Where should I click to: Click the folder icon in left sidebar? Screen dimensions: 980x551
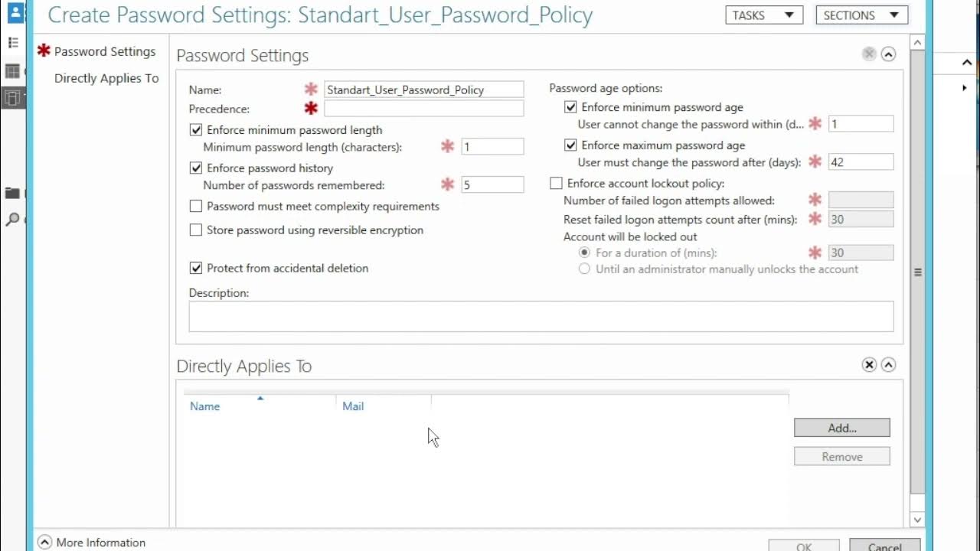[12, 193]
